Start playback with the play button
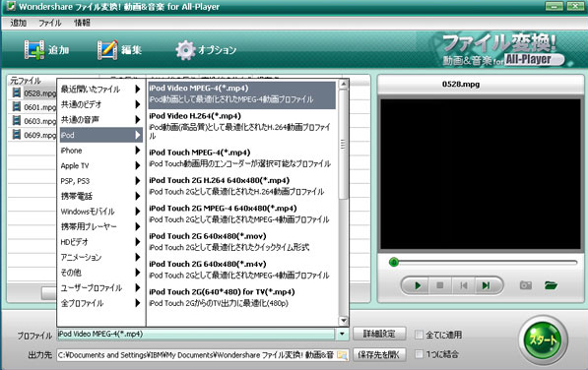The width and height of the screenshot is (588, 370). [x=418, y=285]
